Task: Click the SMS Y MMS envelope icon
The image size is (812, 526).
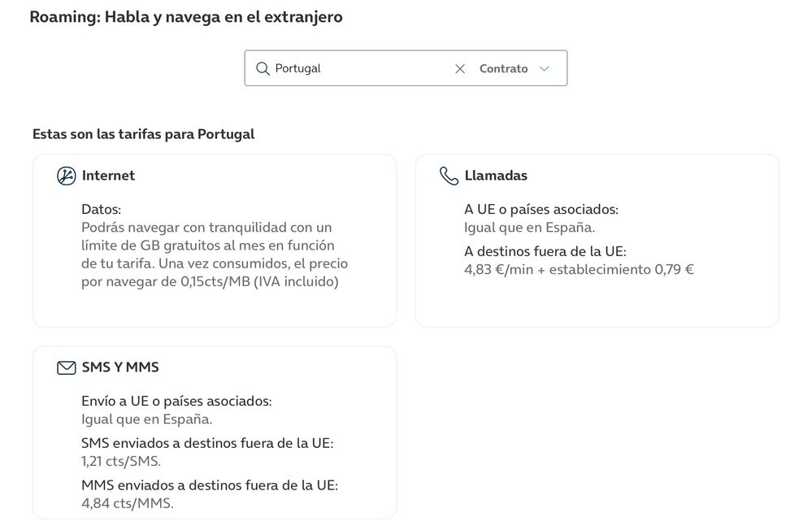Action: pyautogui.click(x=66, y=367)
